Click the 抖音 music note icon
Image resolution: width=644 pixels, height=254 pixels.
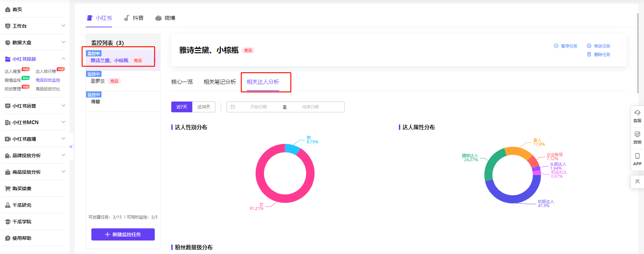(127, 18)
